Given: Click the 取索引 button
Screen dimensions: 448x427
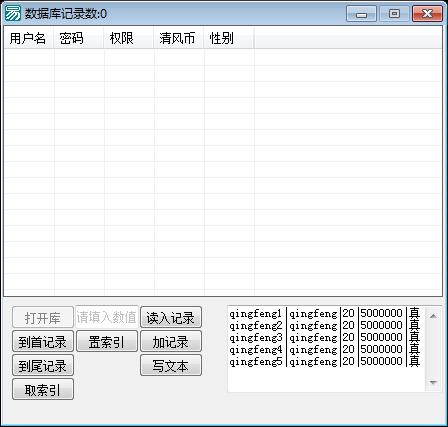Looking at the screenshot, I should click(x=43, y=389).
